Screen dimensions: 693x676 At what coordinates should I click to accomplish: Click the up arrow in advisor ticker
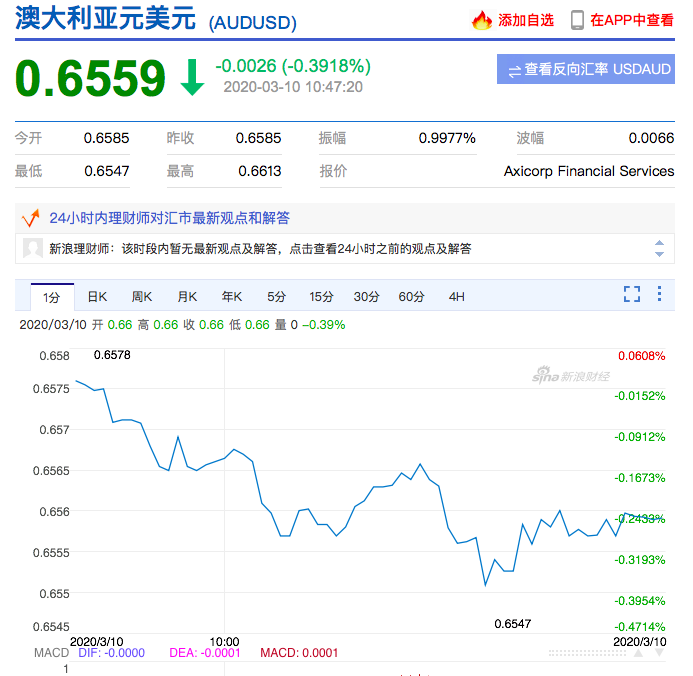tap(659, 243)
